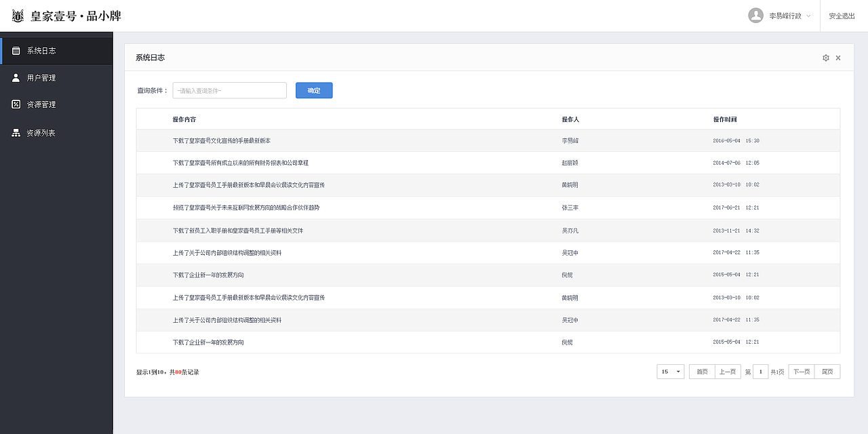
Task: Click 安全退出 to log out
Action: [842, 16]
